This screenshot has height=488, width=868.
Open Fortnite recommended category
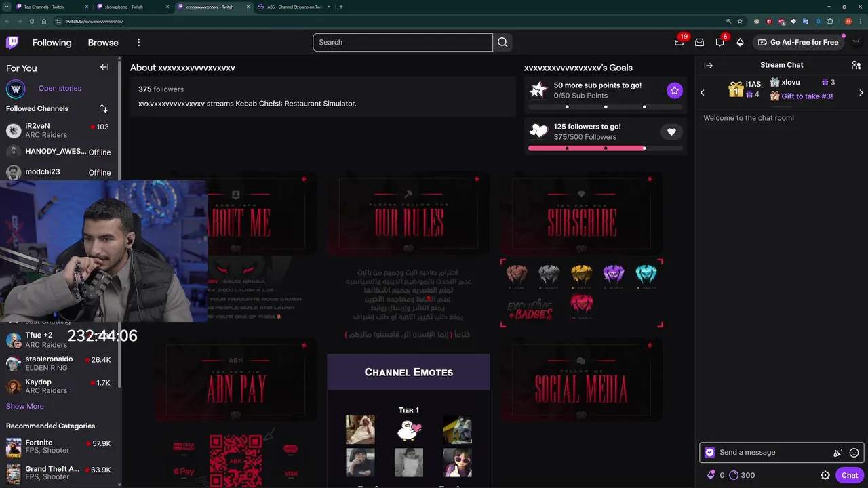61,447
